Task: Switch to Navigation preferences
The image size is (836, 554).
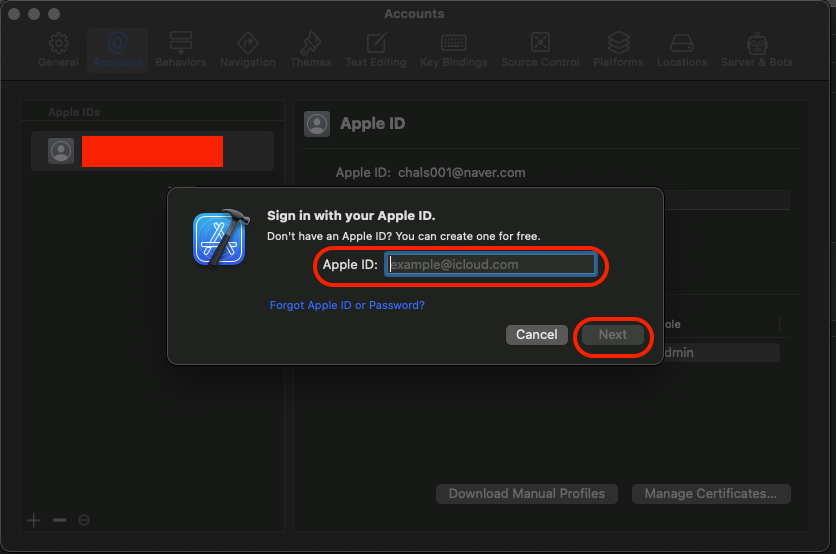Action: [247, 50]
